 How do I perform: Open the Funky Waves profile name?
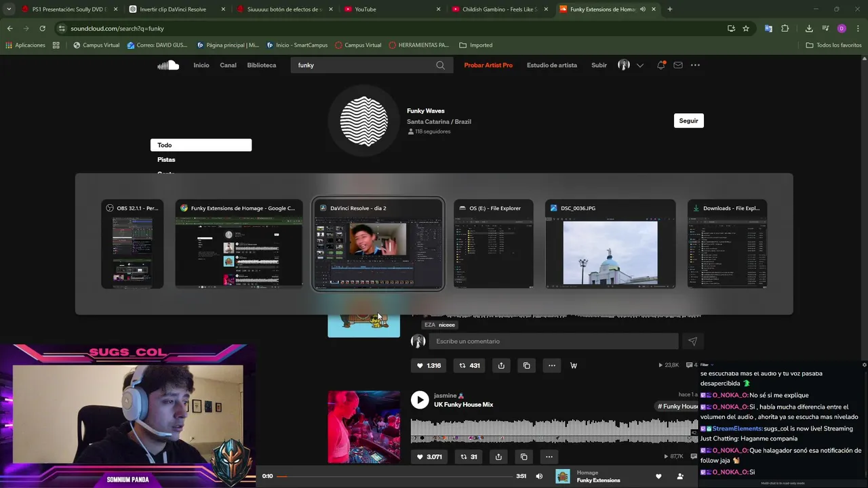click(426, 110)
